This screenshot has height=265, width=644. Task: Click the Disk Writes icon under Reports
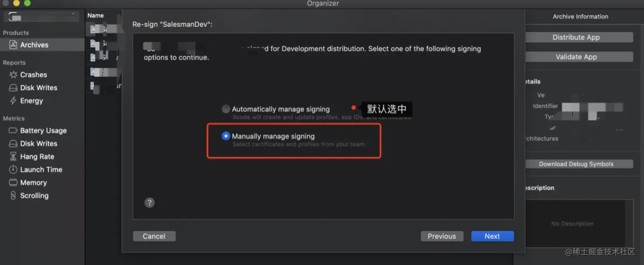pos(13,88)
